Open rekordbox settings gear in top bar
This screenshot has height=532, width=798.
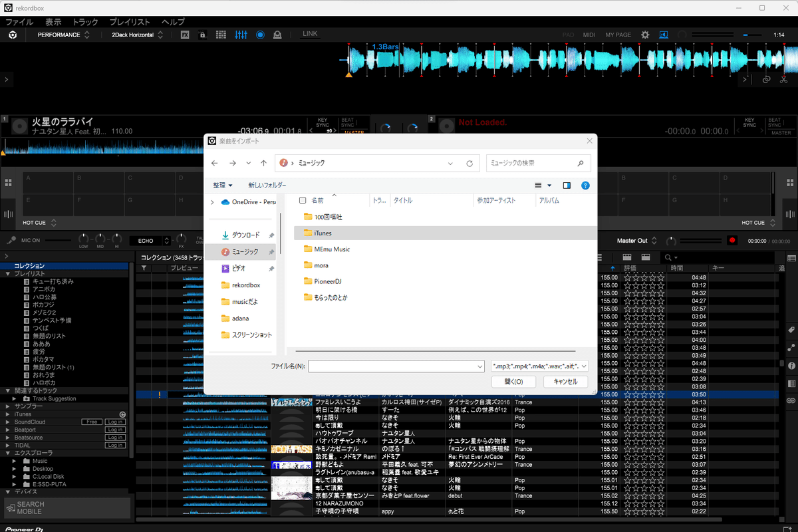[x=645, y=35]
